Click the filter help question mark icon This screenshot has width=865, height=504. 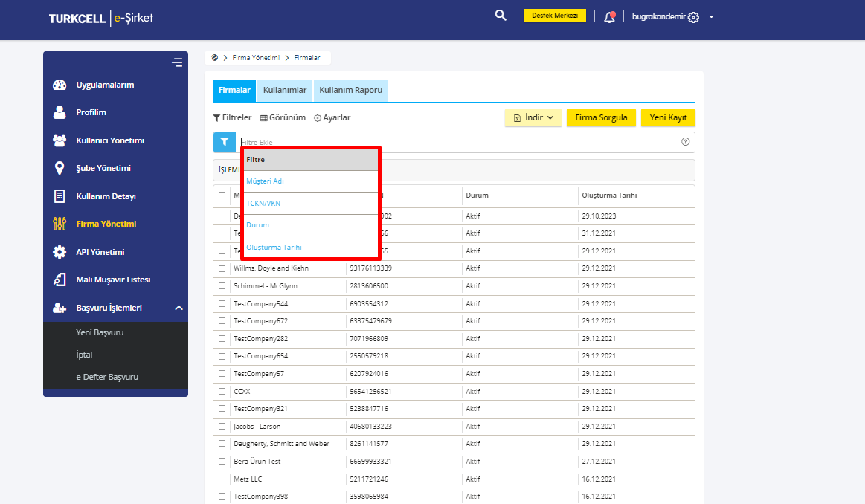[685, 142]
